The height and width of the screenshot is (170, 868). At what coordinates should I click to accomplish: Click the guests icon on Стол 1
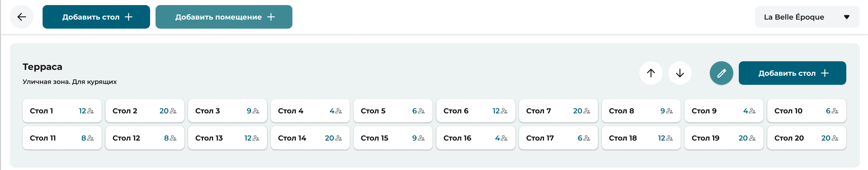click(90, 111)
